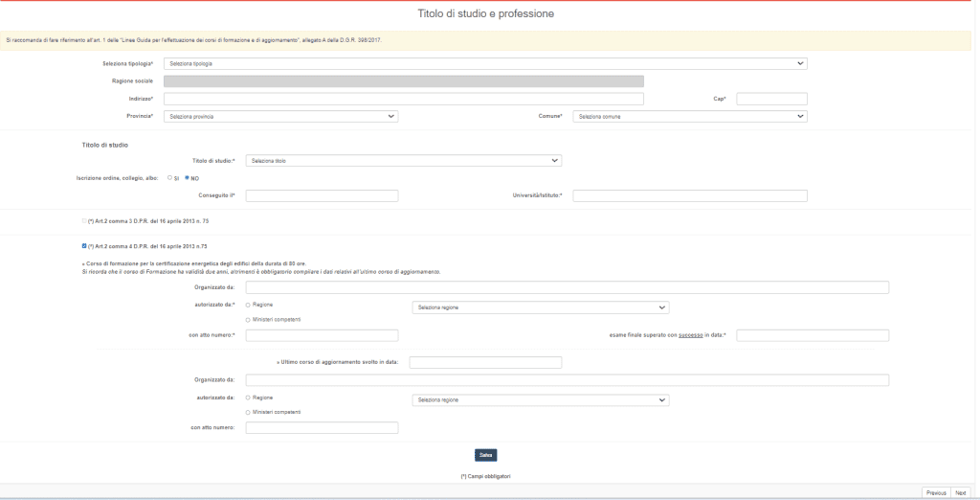The image size is (980, 500).
Task: Select SI for Iscrizione ordine, collegio, albo
Action: (169, 177)
